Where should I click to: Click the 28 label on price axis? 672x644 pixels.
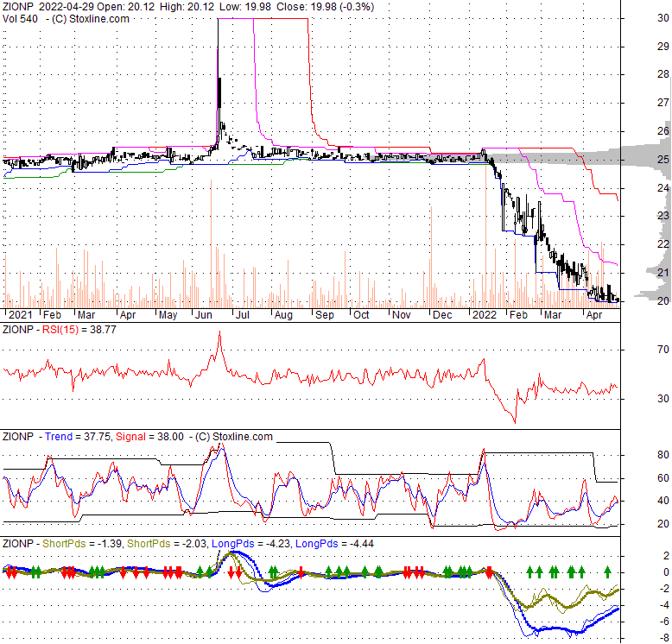click(663, 74)
